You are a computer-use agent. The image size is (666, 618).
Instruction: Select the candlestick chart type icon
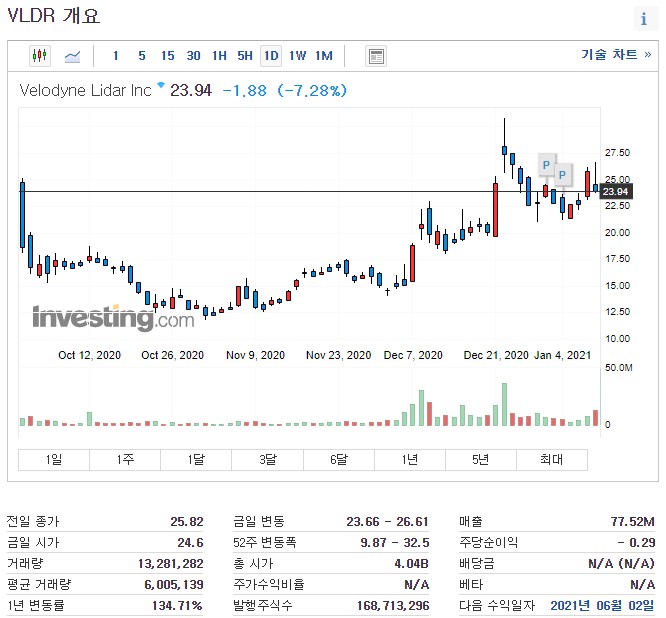tap(40, 56)
